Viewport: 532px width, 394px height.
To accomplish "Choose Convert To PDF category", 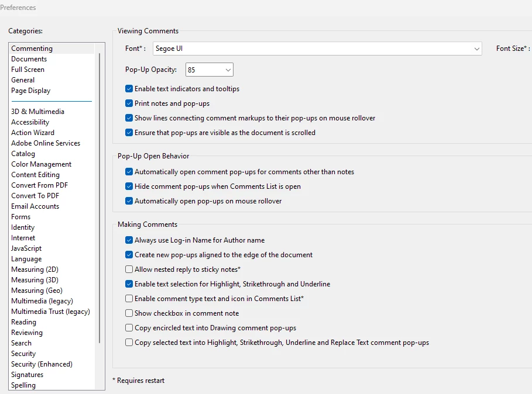I will (x=52, y=195).
